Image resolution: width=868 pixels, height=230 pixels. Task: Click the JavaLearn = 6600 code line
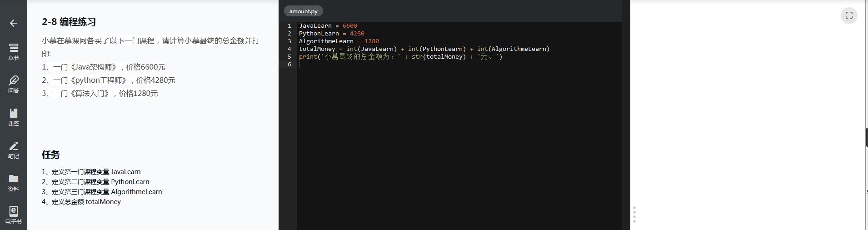click(328, 26)
